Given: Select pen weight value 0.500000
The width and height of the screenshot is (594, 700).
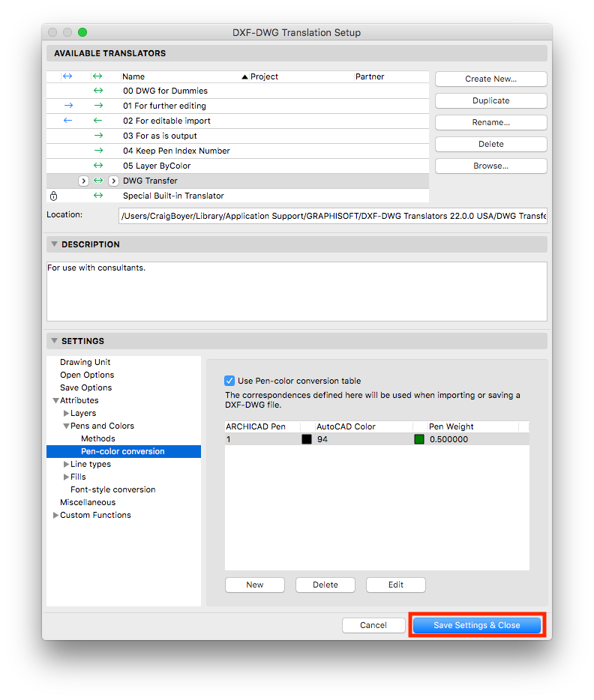Looking at the screenshot, I should coord(448,439).
